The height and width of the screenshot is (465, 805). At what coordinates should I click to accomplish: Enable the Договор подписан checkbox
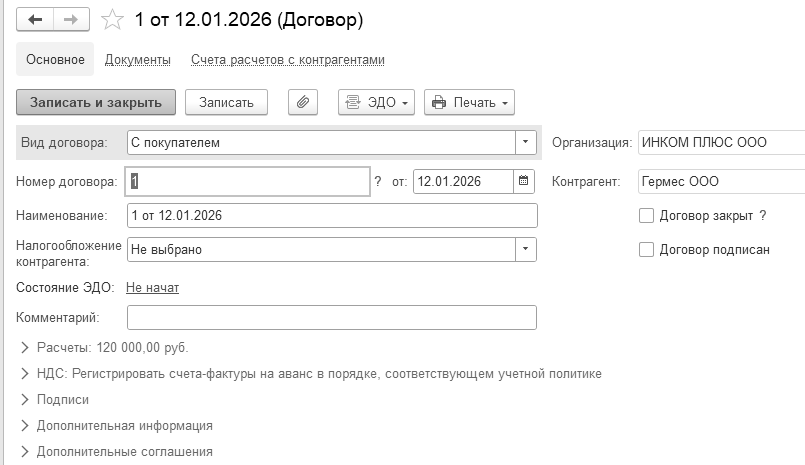coord(646,249)
